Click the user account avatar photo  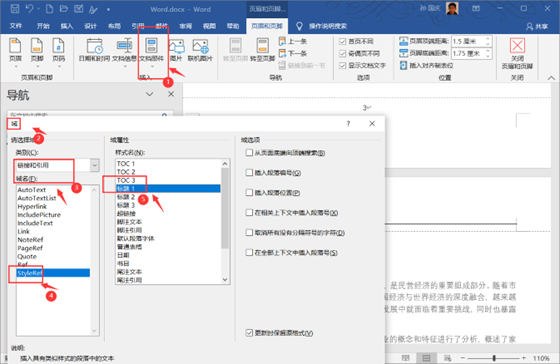point(452,8)
